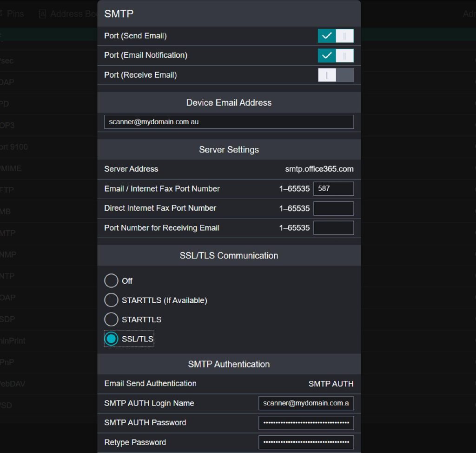Click the Port Number for Receiving Email field

333,228
